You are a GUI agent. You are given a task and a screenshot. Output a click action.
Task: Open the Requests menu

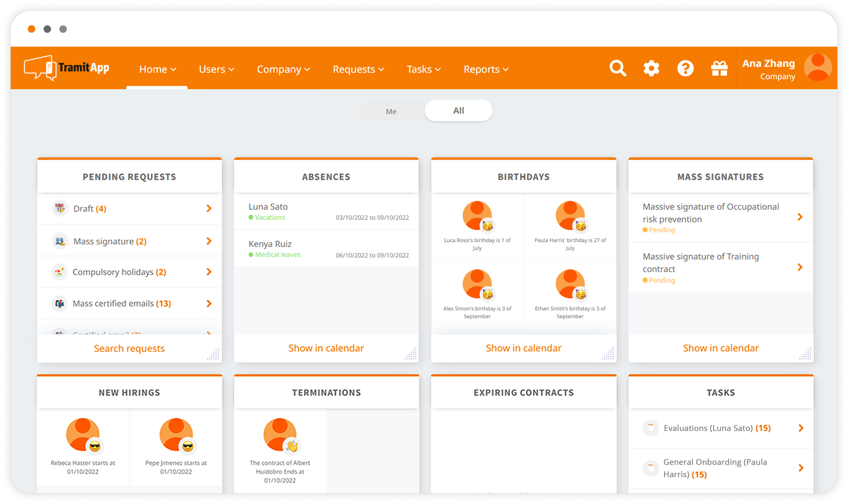(358, 69)
